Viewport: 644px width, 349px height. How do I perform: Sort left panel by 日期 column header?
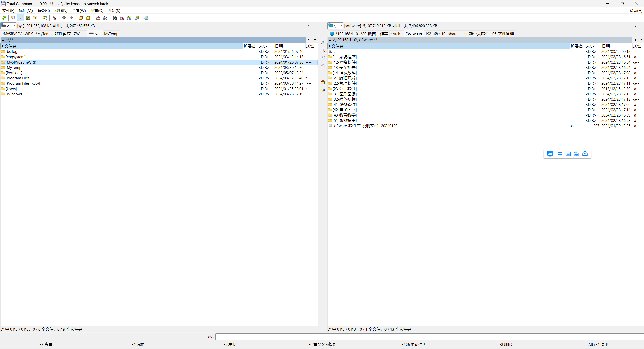[x=289, y=46]
